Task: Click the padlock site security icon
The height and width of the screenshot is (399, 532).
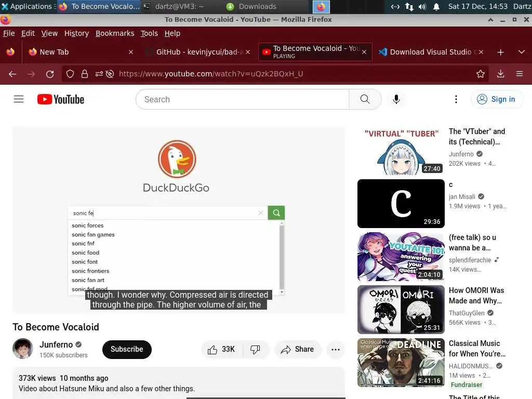Action: pos(85,74)
